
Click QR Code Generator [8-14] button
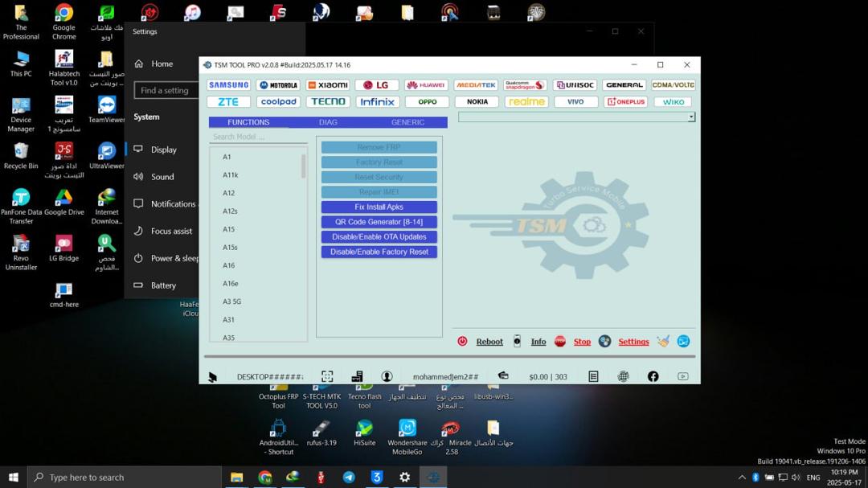(x=379, y=222)
